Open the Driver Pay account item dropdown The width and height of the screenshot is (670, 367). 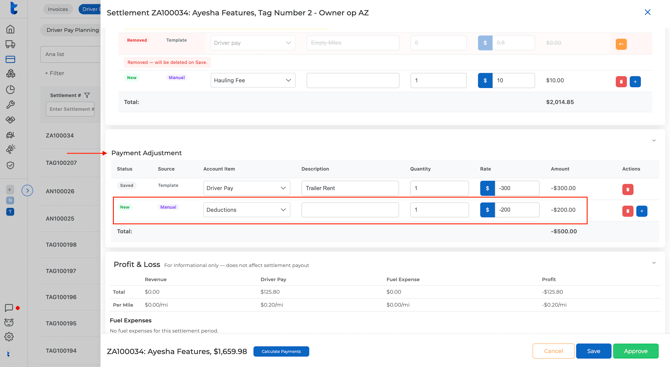coord(247,188)
